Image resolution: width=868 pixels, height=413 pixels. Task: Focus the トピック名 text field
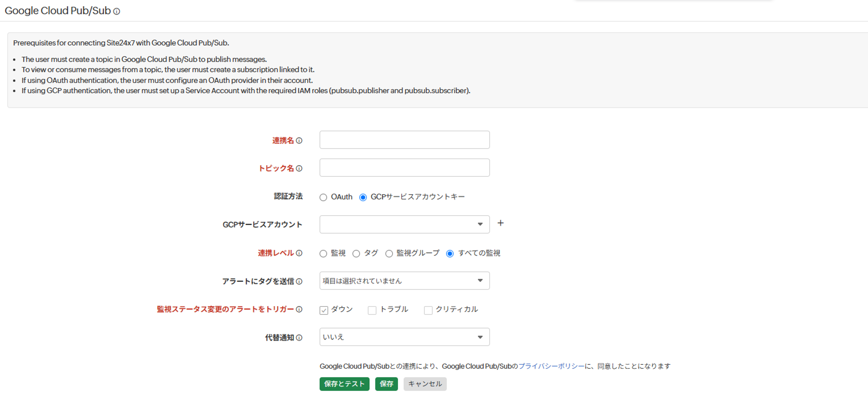(404, 168)
